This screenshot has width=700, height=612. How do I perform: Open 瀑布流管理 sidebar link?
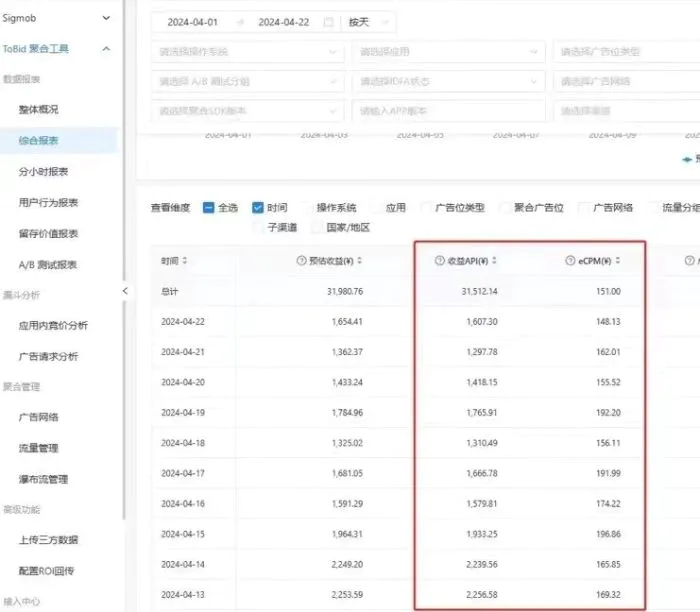(x=43, y=479)
